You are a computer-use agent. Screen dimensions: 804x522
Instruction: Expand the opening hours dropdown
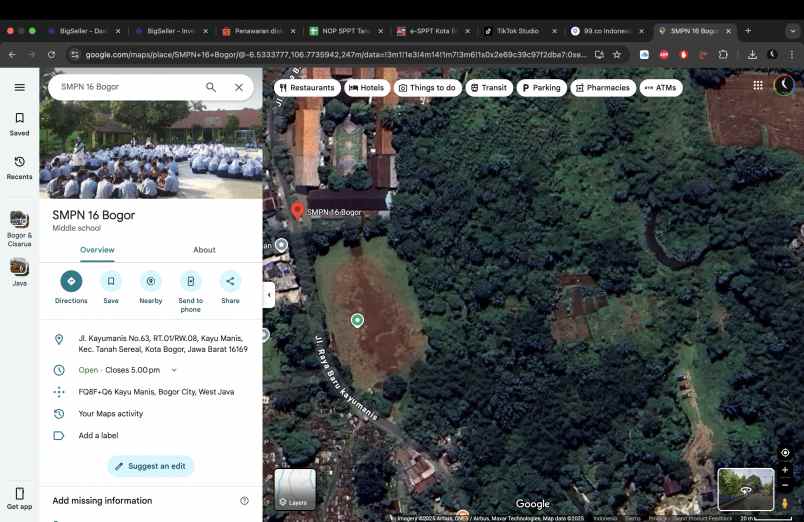174,370
